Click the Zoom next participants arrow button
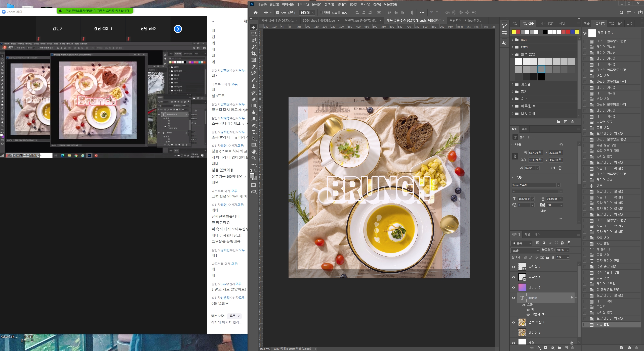Screen dimensions: 644x351 pos(178,29)
